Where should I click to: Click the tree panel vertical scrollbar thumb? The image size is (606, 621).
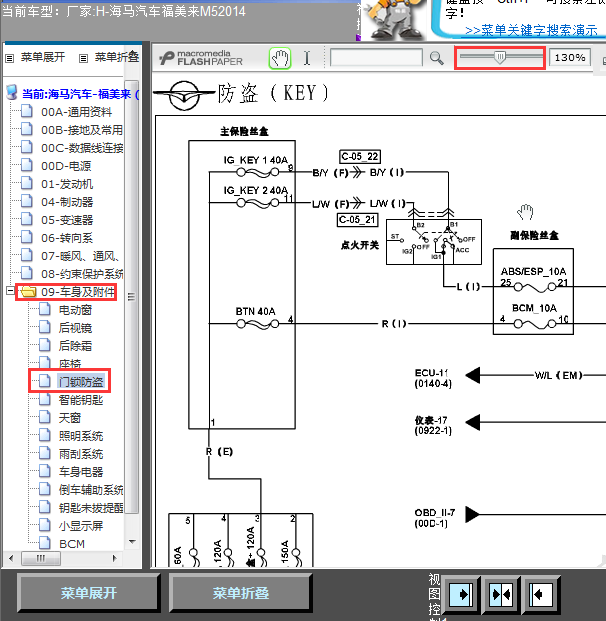pos(131,297)
